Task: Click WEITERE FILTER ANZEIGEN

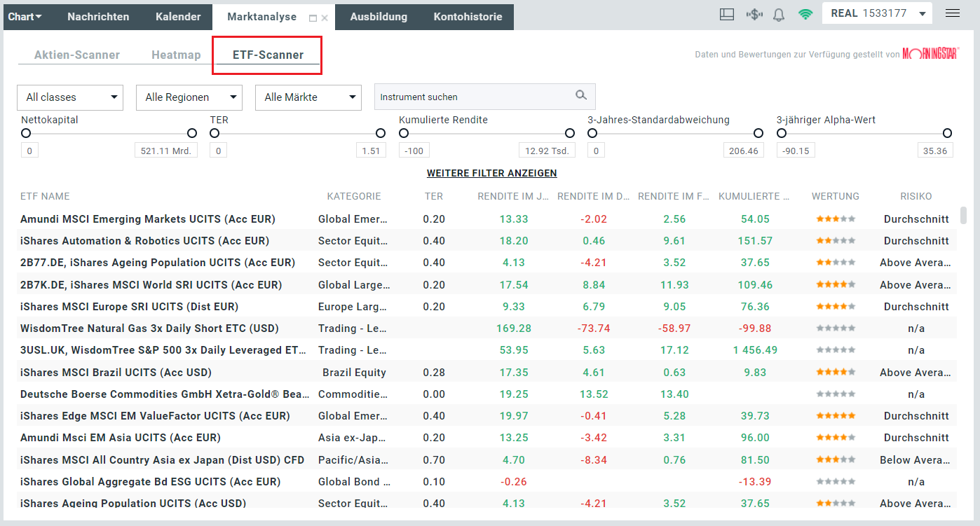Action: (492, 173)
